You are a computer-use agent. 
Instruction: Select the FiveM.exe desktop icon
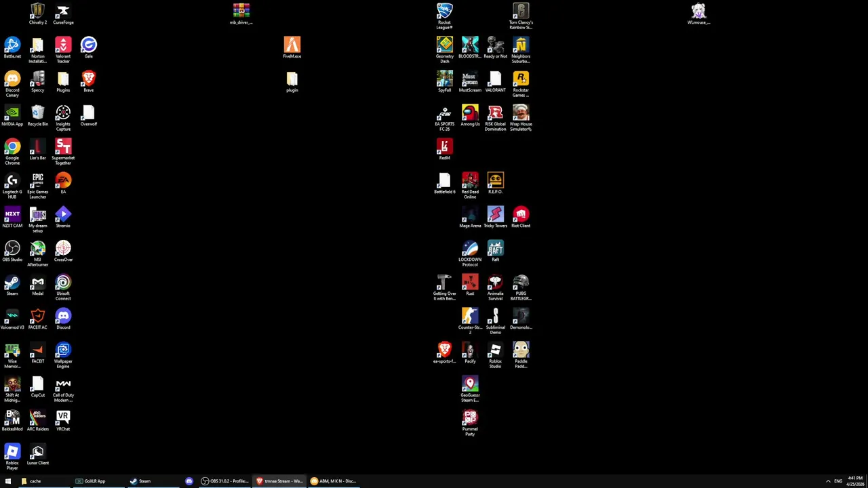click(292, 47)
